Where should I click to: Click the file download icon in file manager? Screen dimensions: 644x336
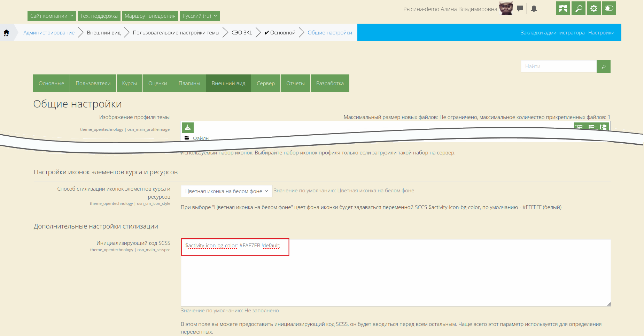tap(188, 127)
